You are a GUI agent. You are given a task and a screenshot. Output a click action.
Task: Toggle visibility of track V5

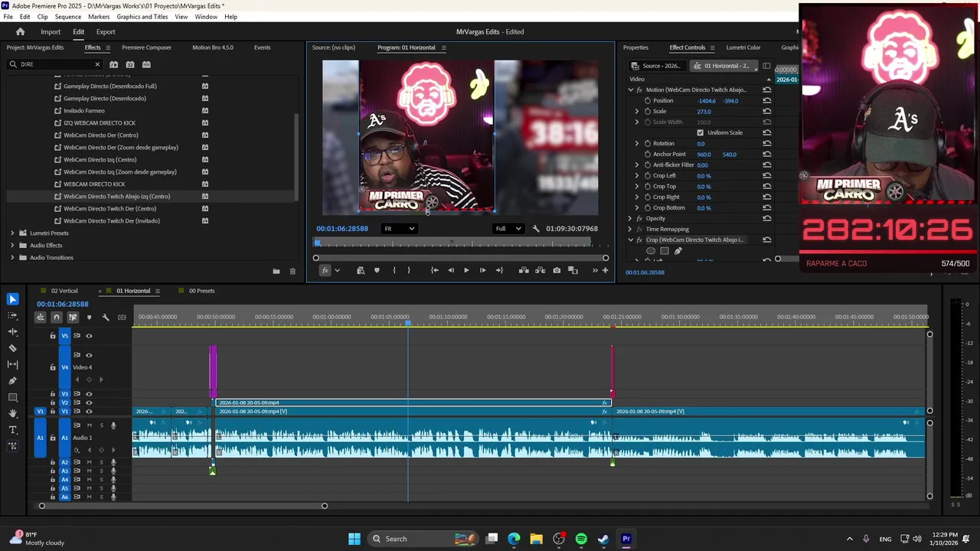pos(89,335)
